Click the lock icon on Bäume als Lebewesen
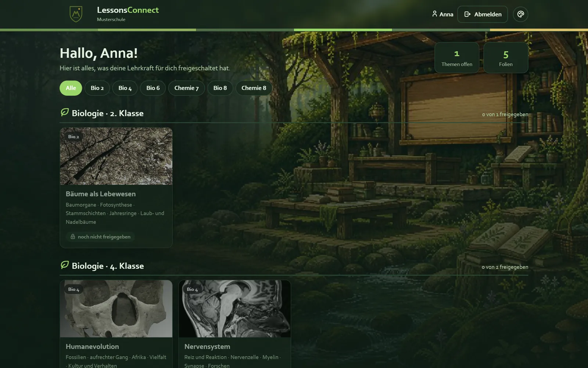Image resolution: width=588 pixels, height=368 pixels. pyautogui.click(x=73, y=237)
